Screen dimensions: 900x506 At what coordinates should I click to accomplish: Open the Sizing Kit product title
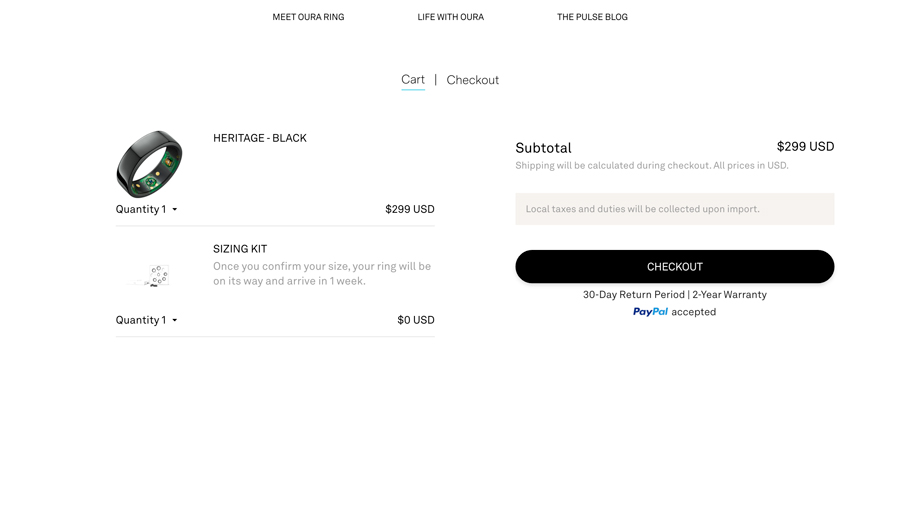240,249
